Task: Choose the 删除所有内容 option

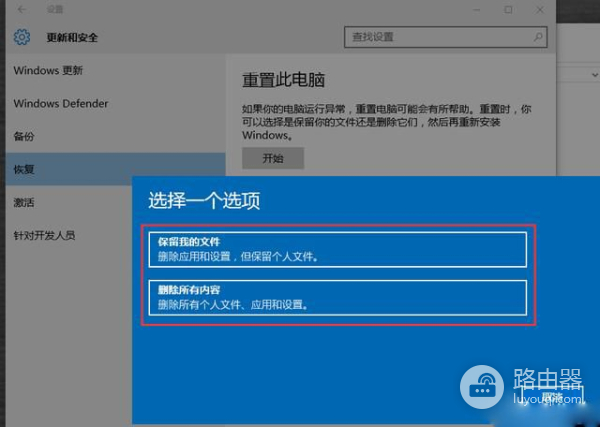Action: coord(338,298)
